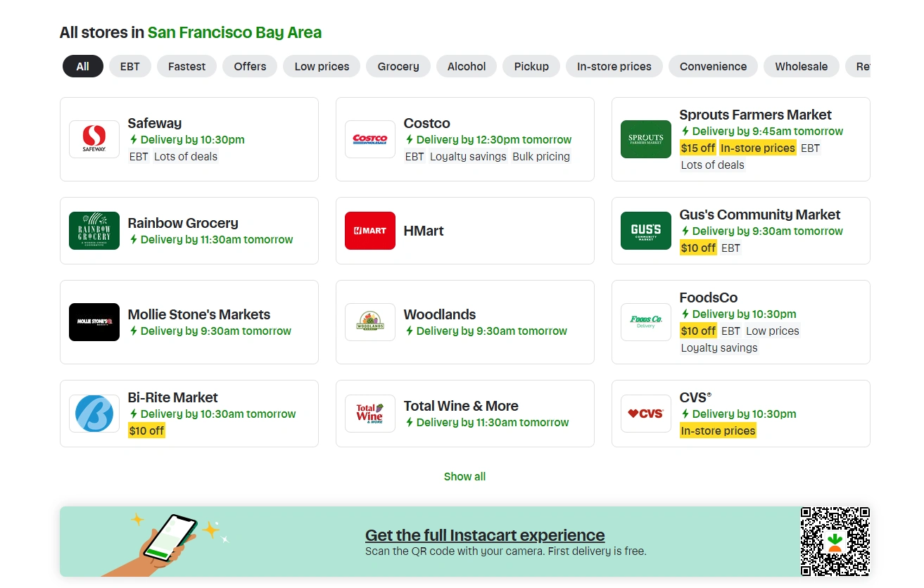
Task: Toggle the Low prices filter
Action: pyautogui.click(x=322, y=66)
